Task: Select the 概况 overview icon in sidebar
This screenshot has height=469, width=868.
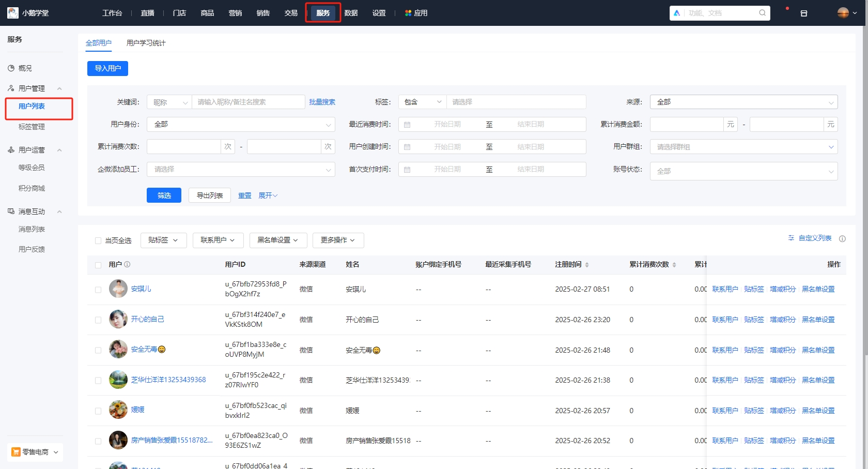Action: coord(11,68)
